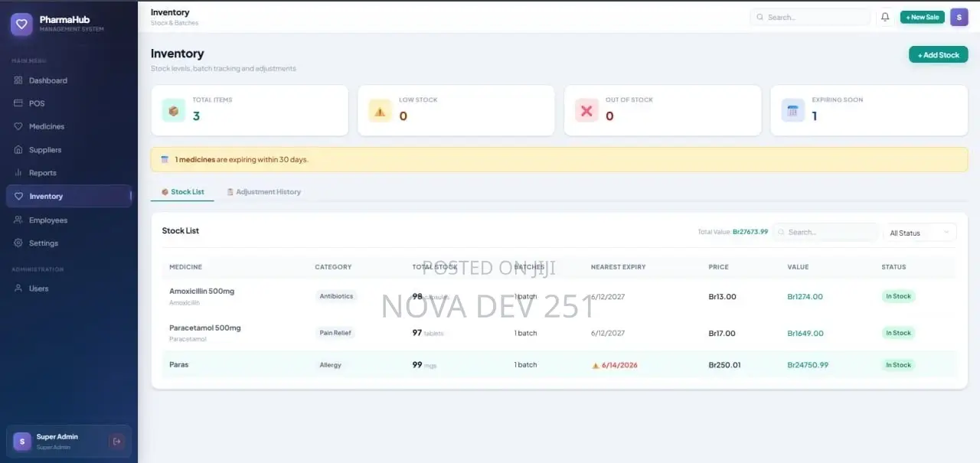The height and width of the screenshot is (463, 980).
Task: Open the notifications bell
Action: (885, 17)
